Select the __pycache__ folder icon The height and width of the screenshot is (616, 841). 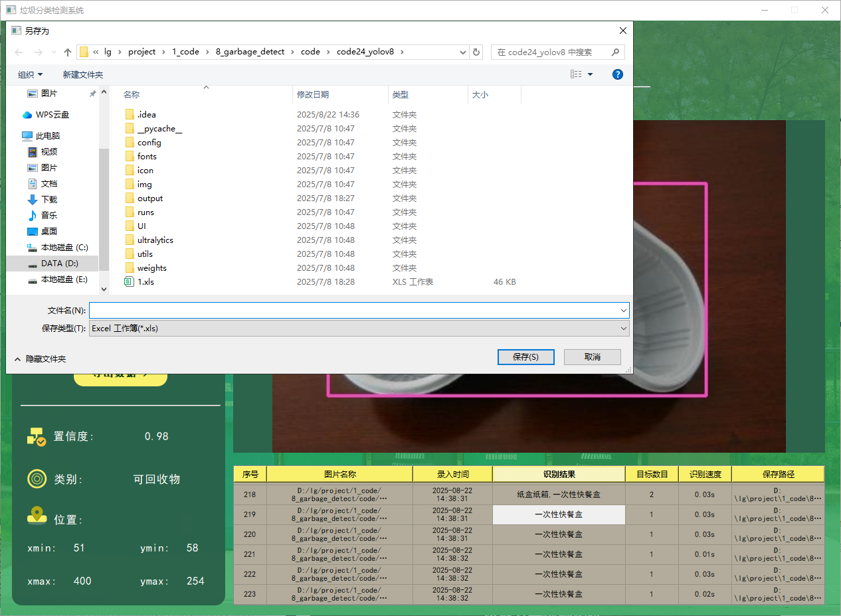click(x=130, y=129)
